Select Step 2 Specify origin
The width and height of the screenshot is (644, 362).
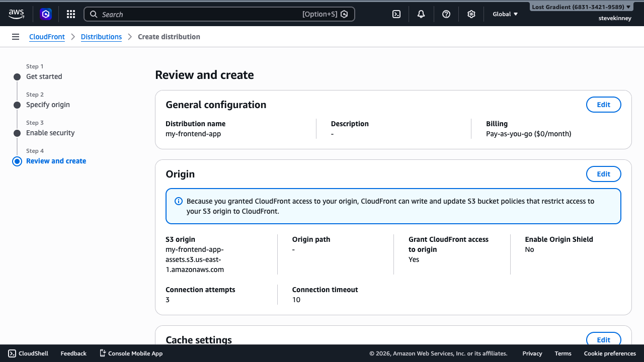[48, 105]
